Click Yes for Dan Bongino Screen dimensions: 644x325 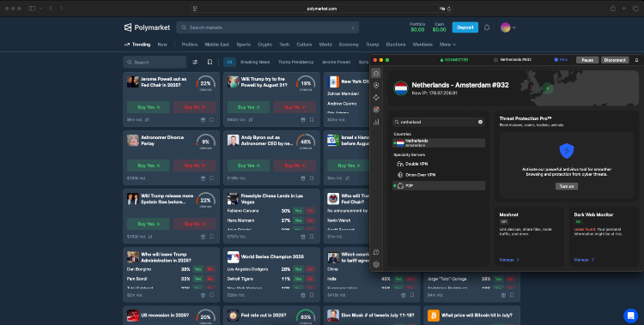[198, 269]
